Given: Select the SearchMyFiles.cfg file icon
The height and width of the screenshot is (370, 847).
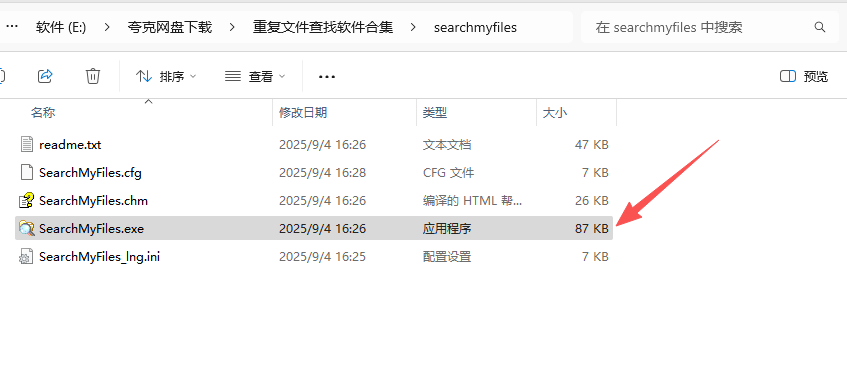Looking at the screenshot, I should (26, 173).
